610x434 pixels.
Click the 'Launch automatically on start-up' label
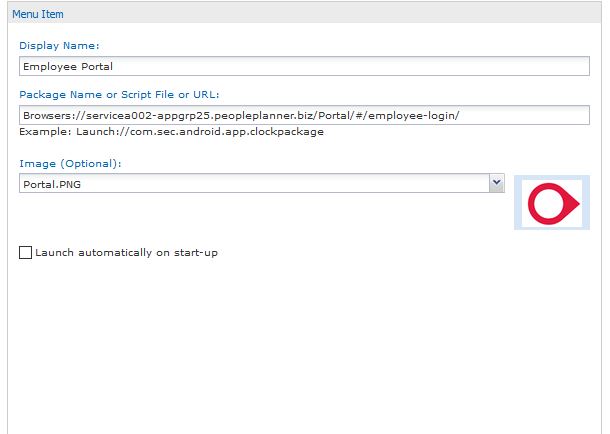pyautogui.click(x=126, y=253)
